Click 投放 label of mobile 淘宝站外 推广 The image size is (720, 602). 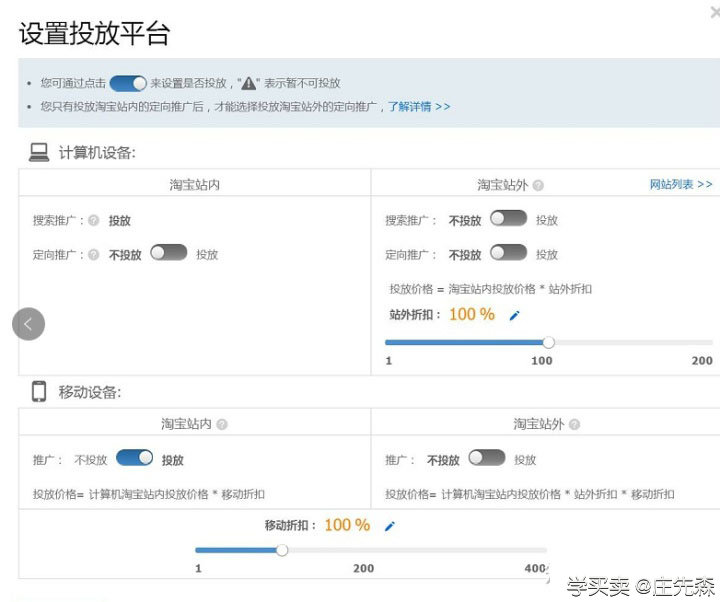(525, 460)
